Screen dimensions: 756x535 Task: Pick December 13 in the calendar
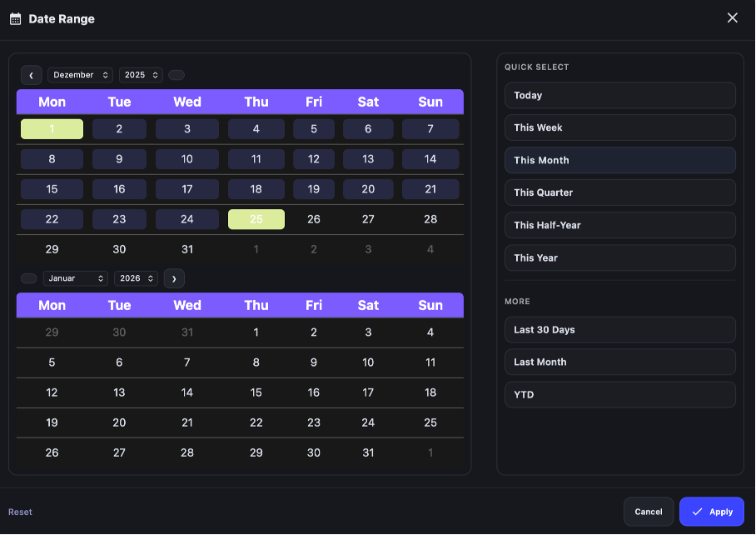coord(368,159)
